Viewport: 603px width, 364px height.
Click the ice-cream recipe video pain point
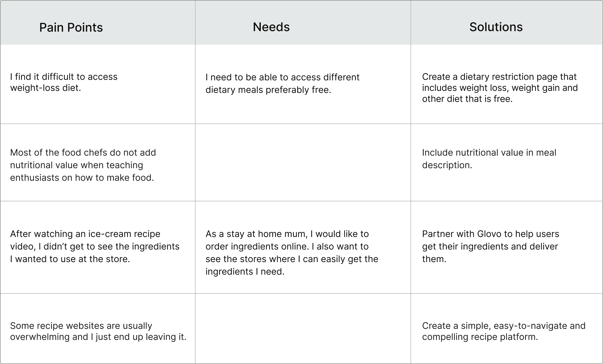pyautogui.click(x=95, y=246)
